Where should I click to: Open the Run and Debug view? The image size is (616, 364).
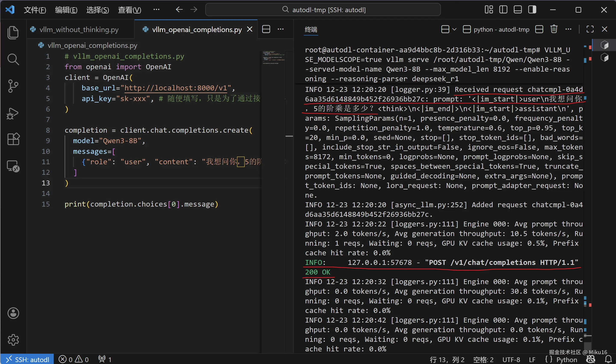tap(13, 113)
